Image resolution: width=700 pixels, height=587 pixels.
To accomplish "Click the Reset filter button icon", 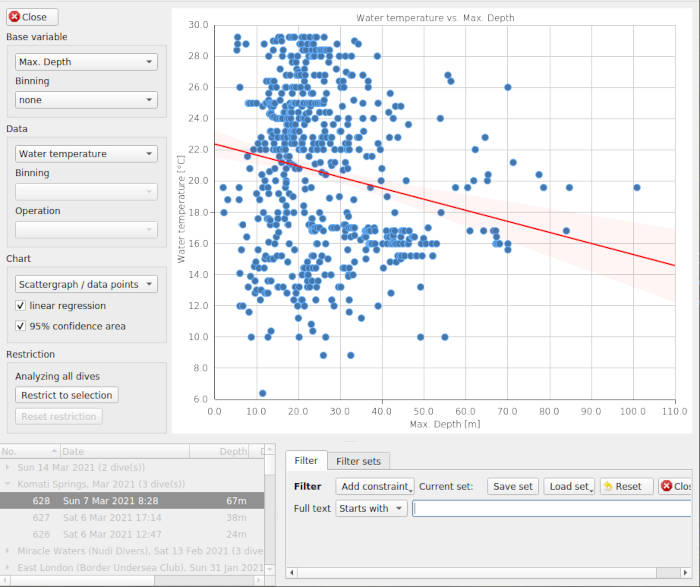I will [608, 486].
